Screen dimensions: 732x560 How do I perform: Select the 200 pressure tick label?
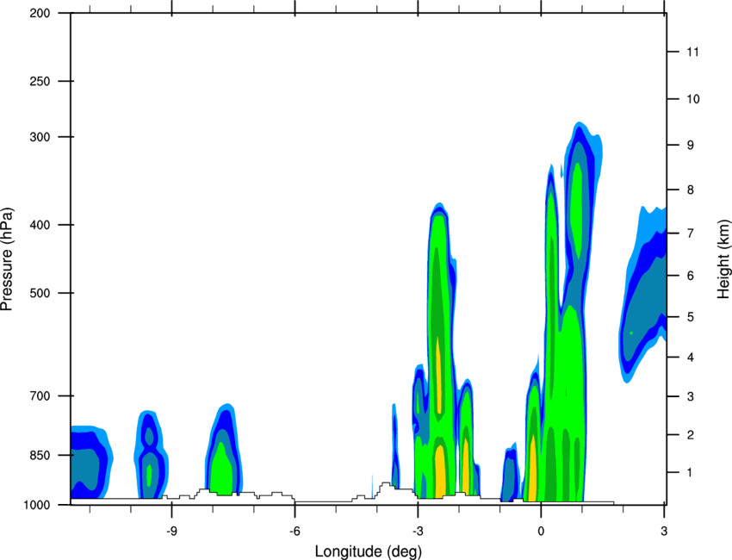coord(40,13)
